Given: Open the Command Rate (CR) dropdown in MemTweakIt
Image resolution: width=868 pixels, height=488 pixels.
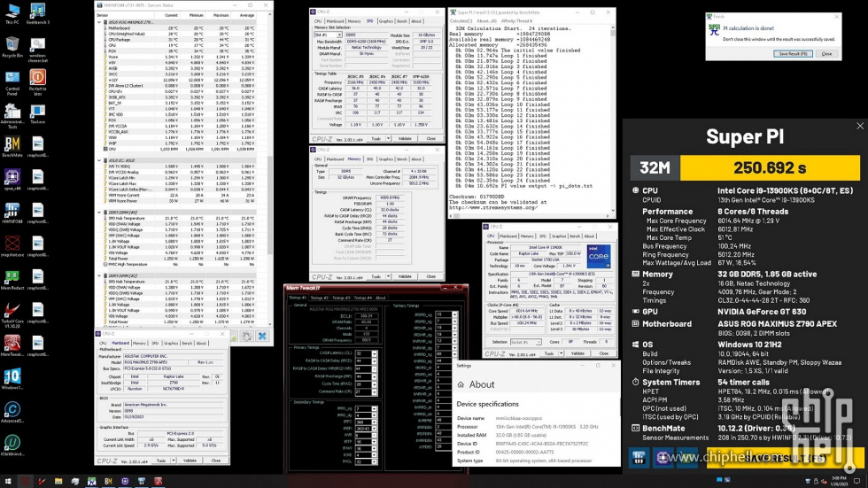Looking at the screenshot, I should (x=374, y=391).
